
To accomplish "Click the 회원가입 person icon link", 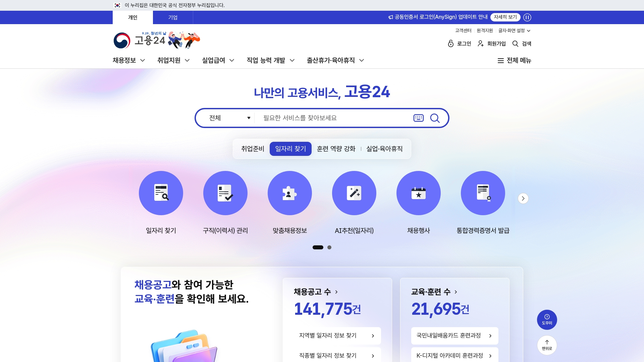I will coord(492,44).
